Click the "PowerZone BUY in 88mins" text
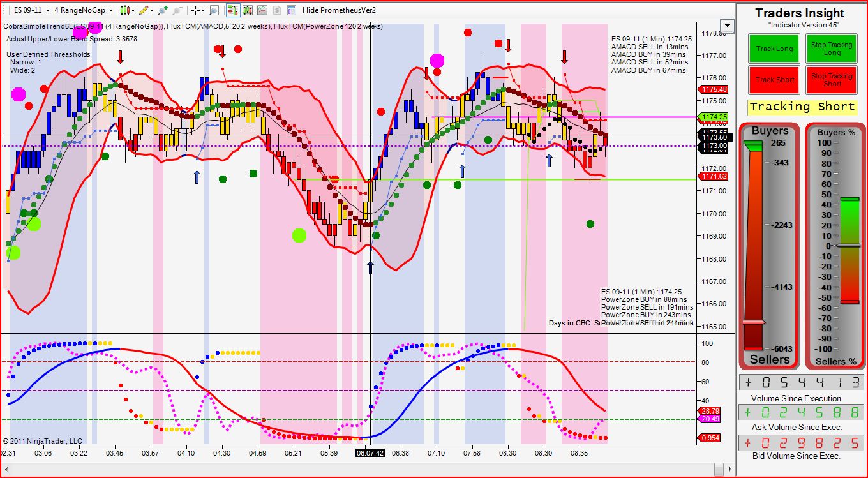 click(644, 299)
